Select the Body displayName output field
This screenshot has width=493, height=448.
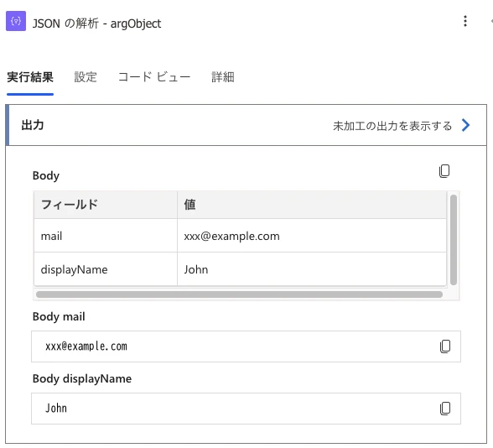tap(246, 409)
